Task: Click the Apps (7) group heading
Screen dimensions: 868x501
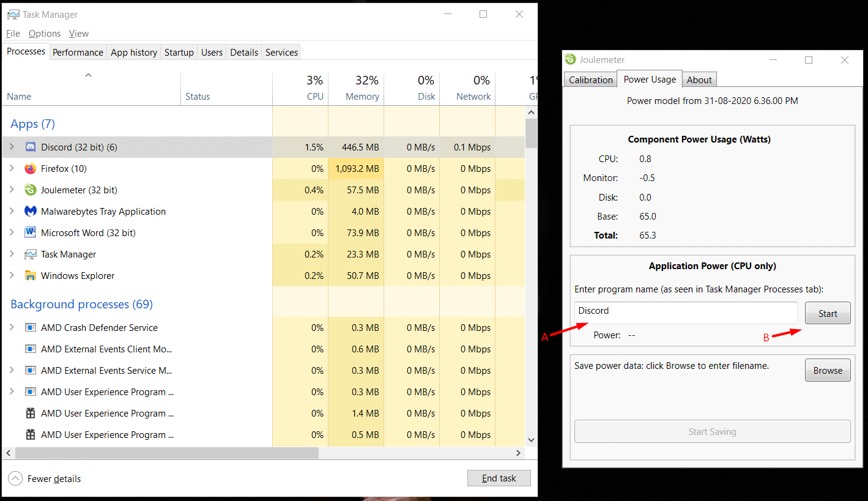Action: coord(32,124)
